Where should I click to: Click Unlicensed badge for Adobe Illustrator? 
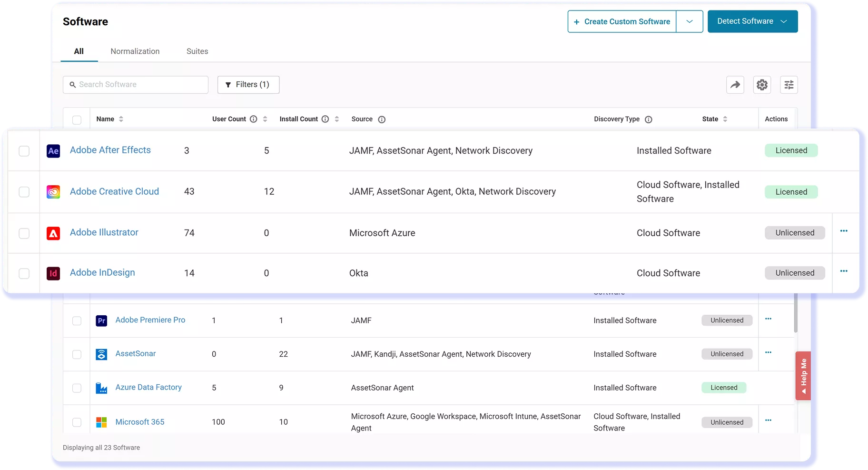pyautogui.click(x=795, y=233)
